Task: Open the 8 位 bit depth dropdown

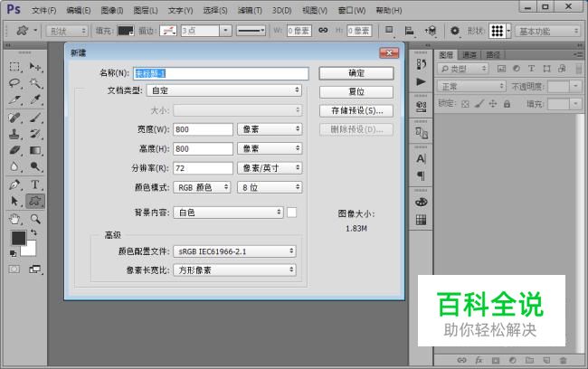Action: pos(270,187)
